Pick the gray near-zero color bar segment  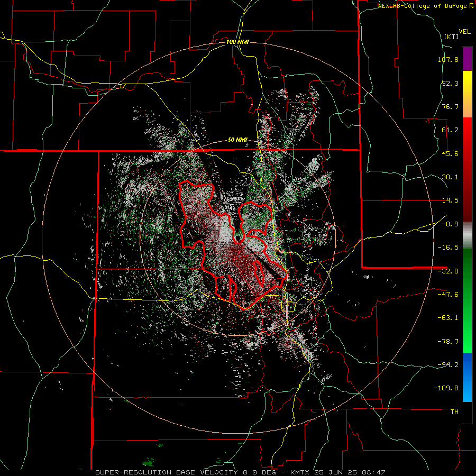(x=467, y=235)
